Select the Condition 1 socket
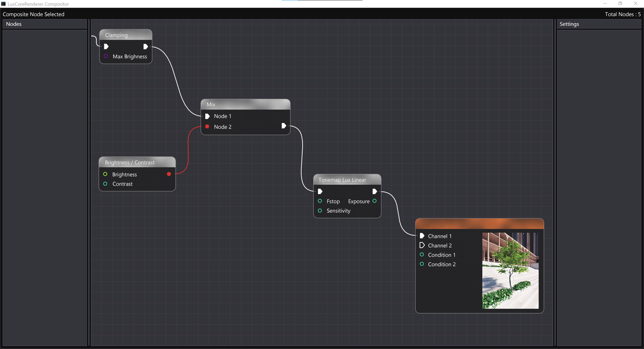The height and width of the screenshot is (349, 644). [x=422, y=255]
